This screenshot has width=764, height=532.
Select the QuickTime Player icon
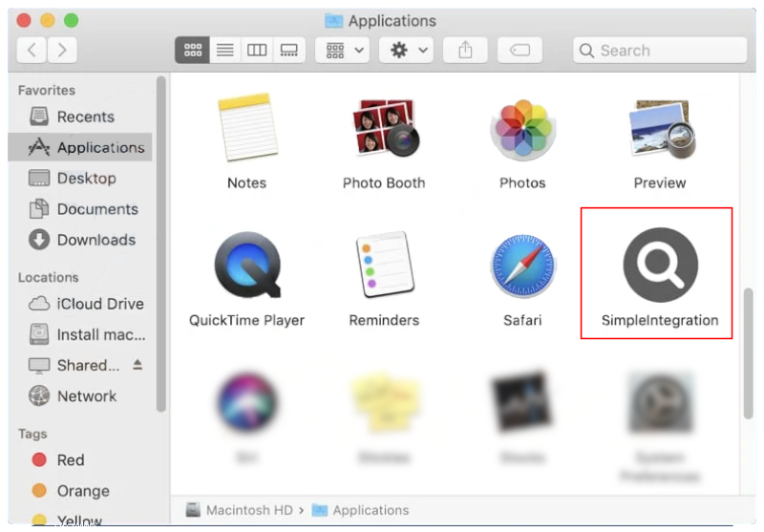pos(246,266)
